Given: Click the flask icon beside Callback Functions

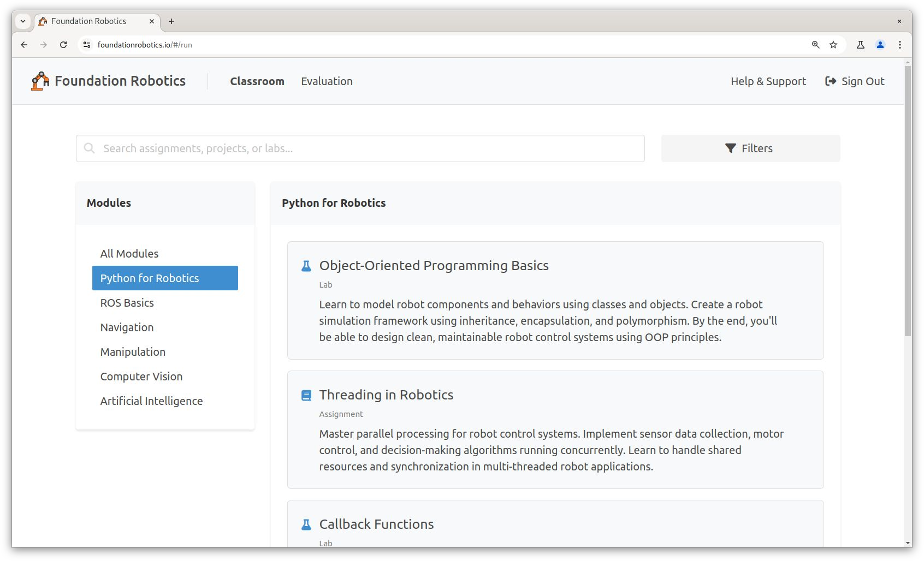Looking at the screenshot, I should point(306,524).
